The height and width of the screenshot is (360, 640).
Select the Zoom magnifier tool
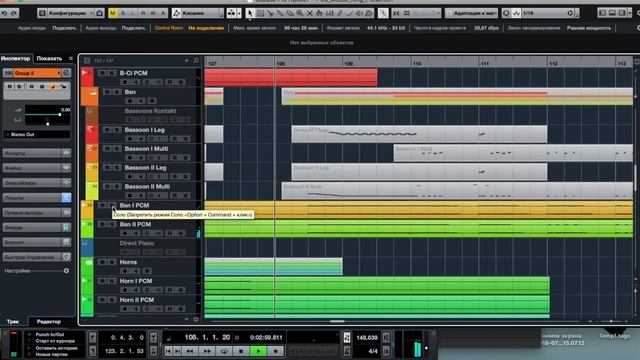300,13
